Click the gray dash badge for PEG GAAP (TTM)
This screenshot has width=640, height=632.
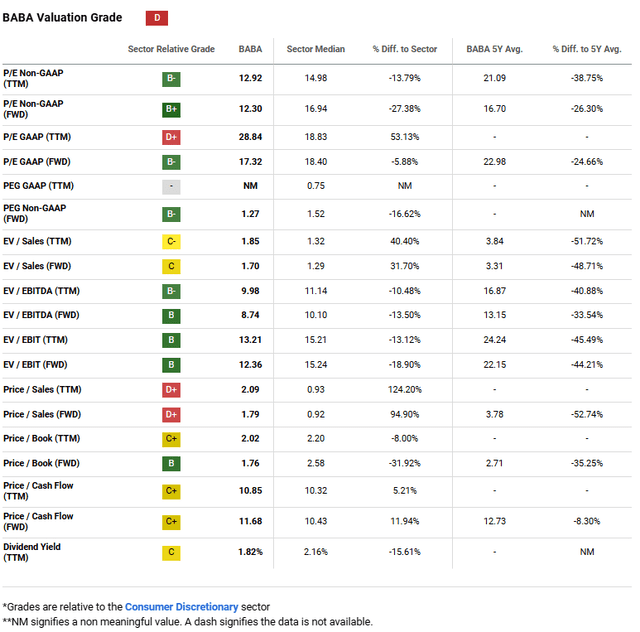[x=172, y=186]
